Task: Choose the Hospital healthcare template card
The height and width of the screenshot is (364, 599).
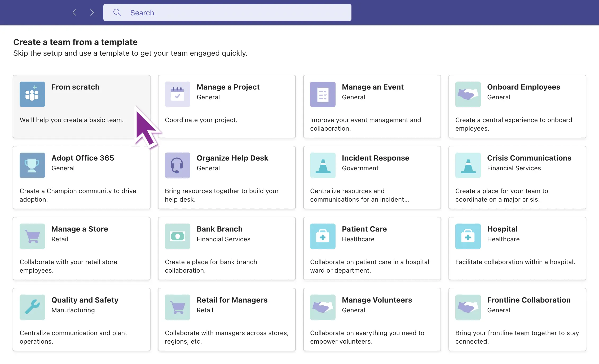Action: (x=517, y=248)
